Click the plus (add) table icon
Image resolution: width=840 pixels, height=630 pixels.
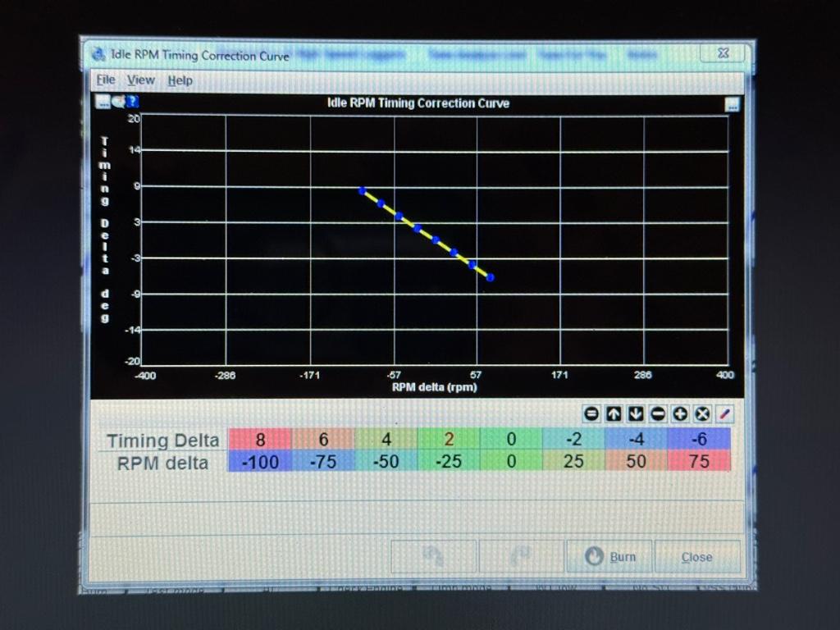pyautogui.click(x=680, y=414)
